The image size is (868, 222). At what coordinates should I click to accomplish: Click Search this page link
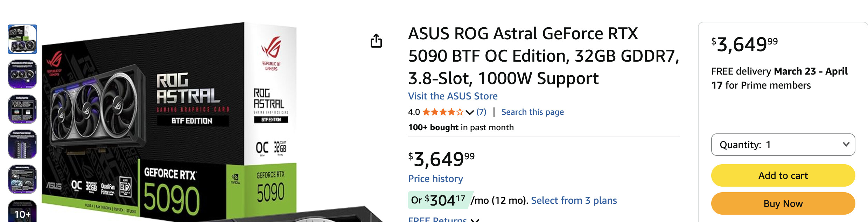tap(532, 112)
